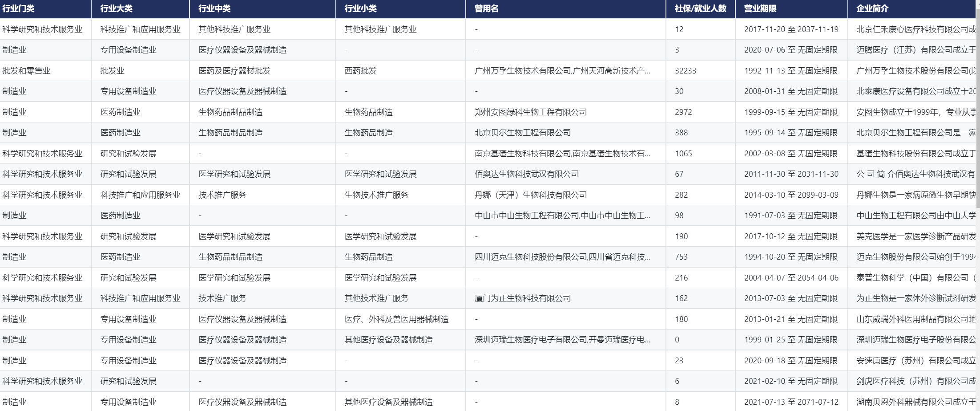Image resolution: width=980 pixels, height=411 pixels.
Task: Click the 安图生物成立于1999年 company intro
Action: pyautogui.click(x=916, y=112)
